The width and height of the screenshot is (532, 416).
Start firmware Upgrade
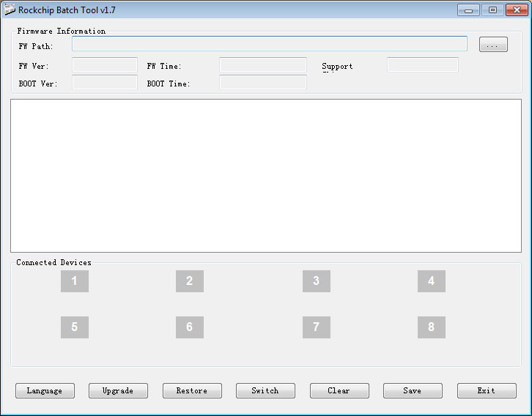pos(118,390)
